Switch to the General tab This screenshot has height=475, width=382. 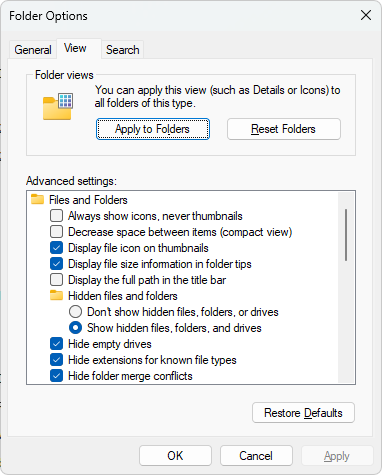(33, 50)
